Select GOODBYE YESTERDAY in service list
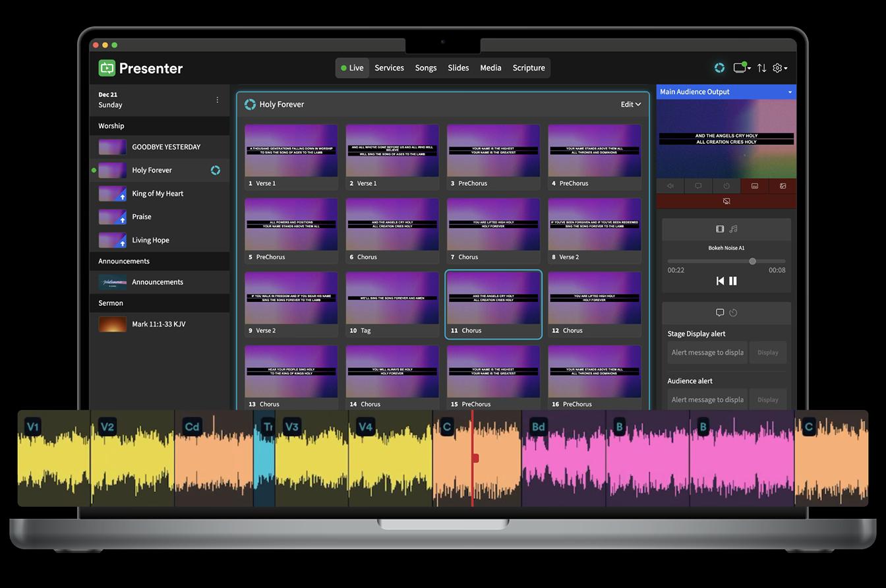The width and height of the screenshot is (886, 588). 160,147
